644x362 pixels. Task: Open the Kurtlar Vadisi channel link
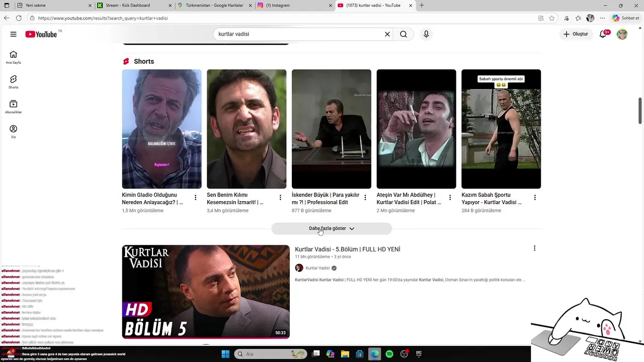pos(317,268)
